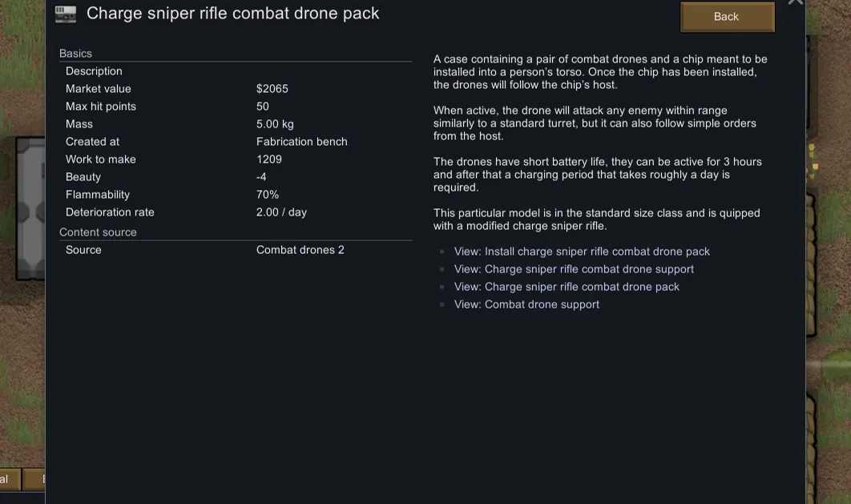
Task: Click the Back button
Action: pyautogui.click(x=727, y=17)
